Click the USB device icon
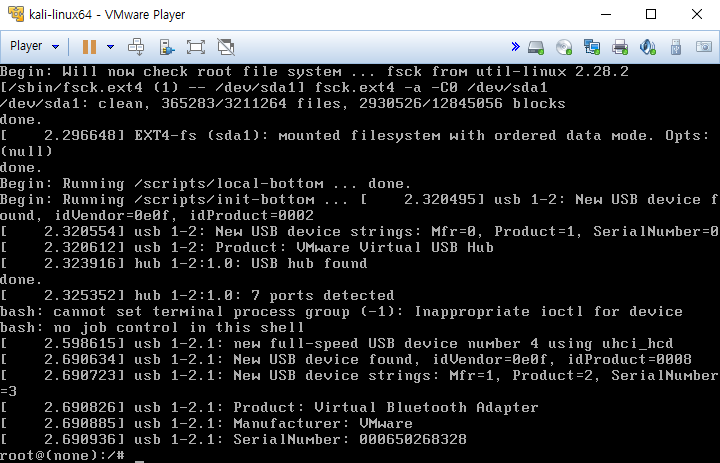The width and height of the screenshot is (720, 463). click(x=676, y=47)
